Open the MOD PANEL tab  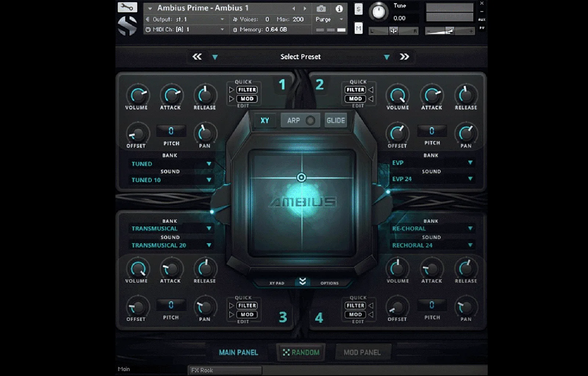click(x=362, y=352)
